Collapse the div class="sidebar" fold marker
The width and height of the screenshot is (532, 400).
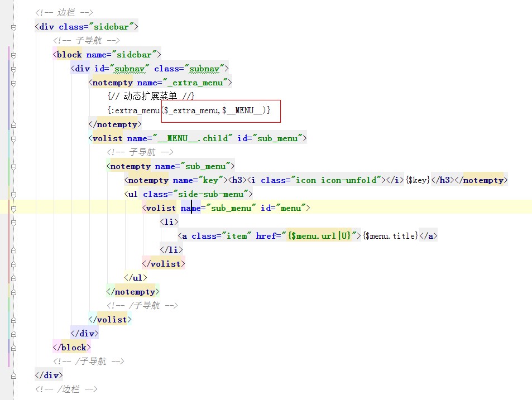click(13, 26)
